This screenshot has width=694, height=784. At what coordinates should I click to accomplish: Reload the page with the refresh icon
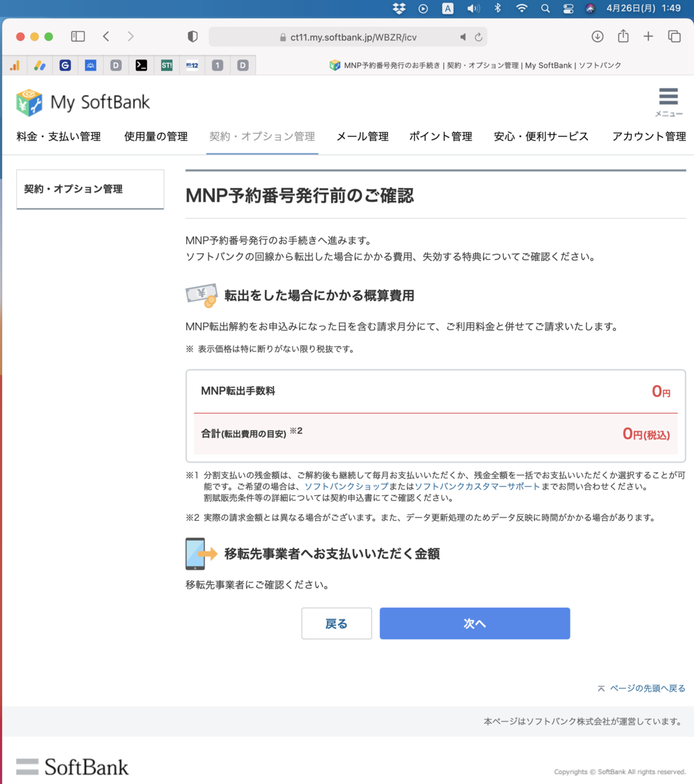coord(479,37)
